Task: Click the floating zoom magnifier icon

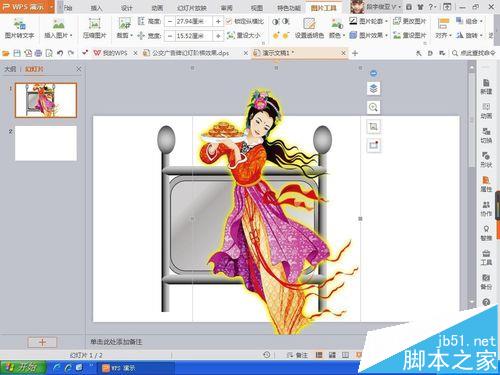Action: click(373, 107)
